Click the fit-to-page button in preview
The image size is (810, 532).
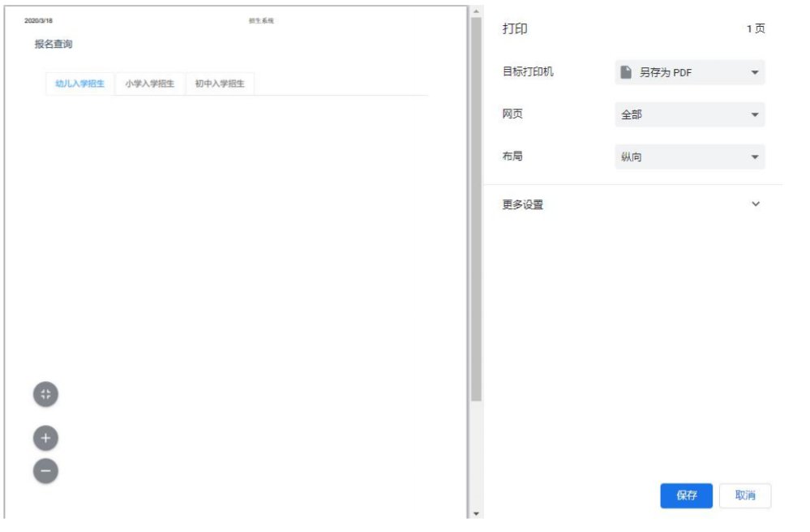(45, 394)
